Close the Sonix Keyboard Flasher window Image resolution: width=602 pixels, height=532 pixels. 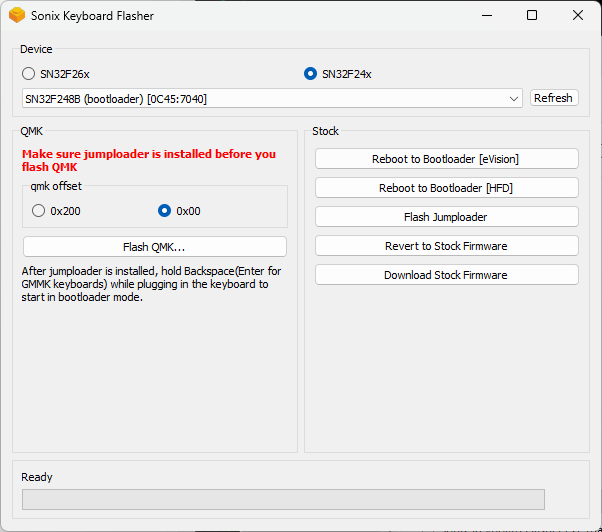pos(578,15)
